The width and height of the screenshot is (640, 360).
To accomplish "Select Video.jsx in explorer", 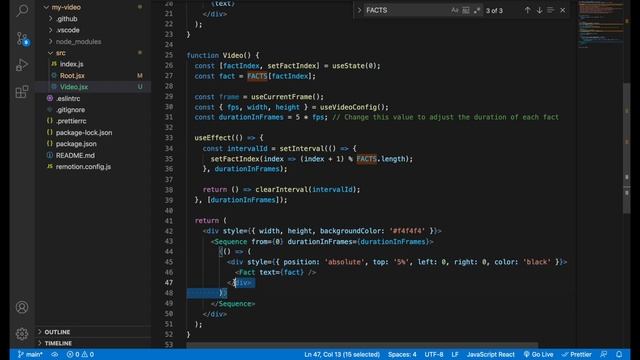I will point(74,87).
